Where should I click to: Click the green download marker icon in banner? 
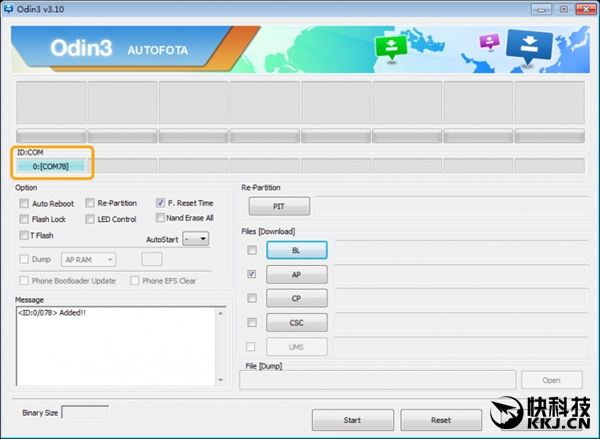tap(391, 47)
